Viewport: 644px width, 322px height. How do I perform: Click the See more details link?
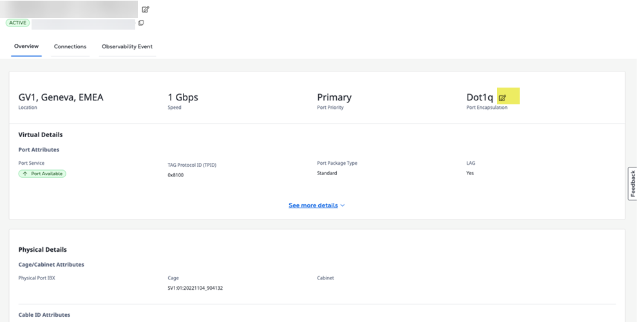tap(313, 205)
